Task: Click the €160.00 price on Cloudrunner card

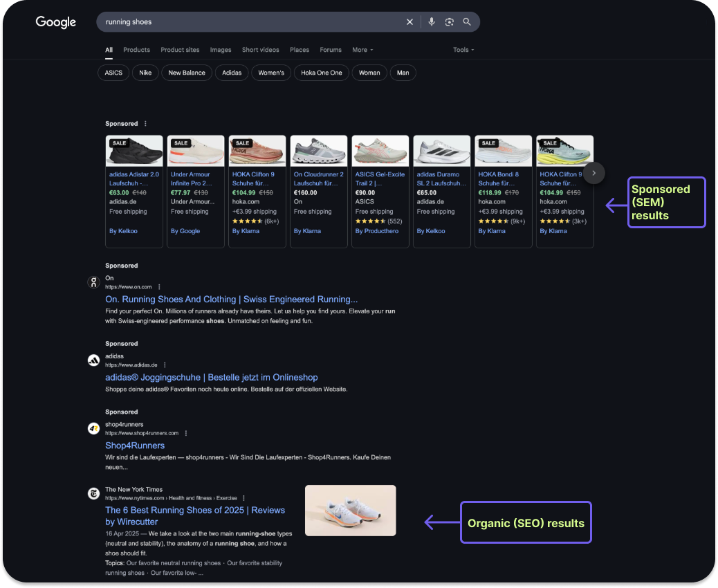Action: [x=306, y=193]
